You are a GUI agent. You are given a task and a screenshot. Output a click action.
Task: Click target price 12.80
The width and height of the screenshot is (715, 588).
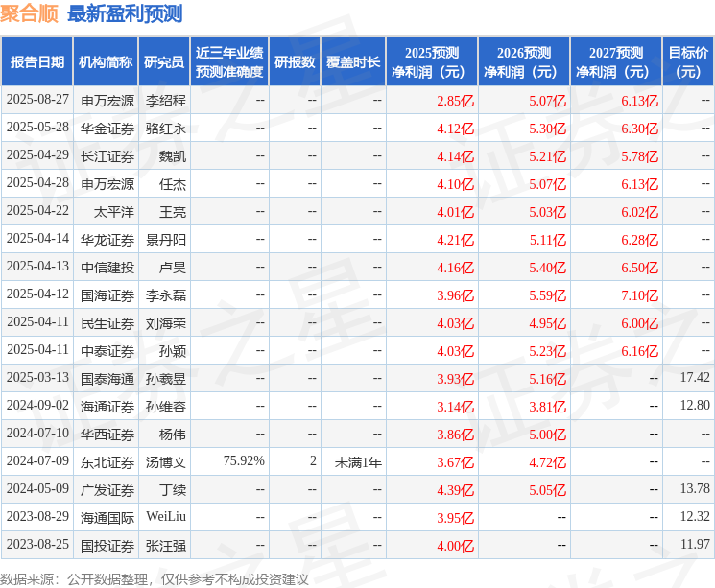tap(695, 405)
